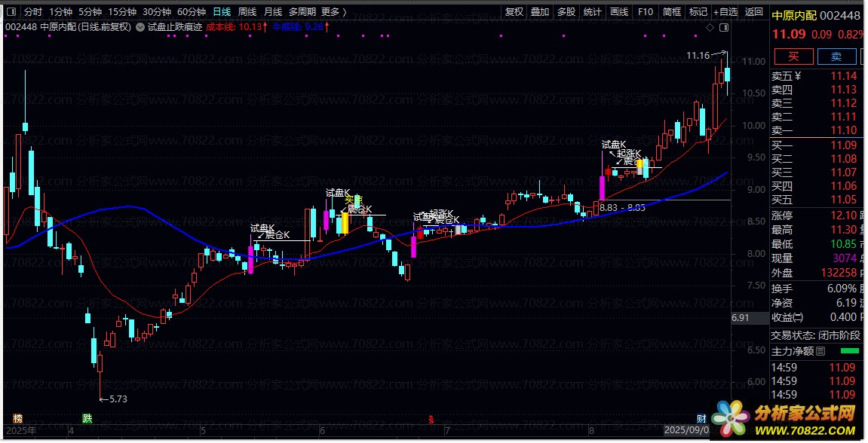Viewport: 868px width, 443px height.
Task: Click the 5.73 low price label
Action: tap(118, 399)
